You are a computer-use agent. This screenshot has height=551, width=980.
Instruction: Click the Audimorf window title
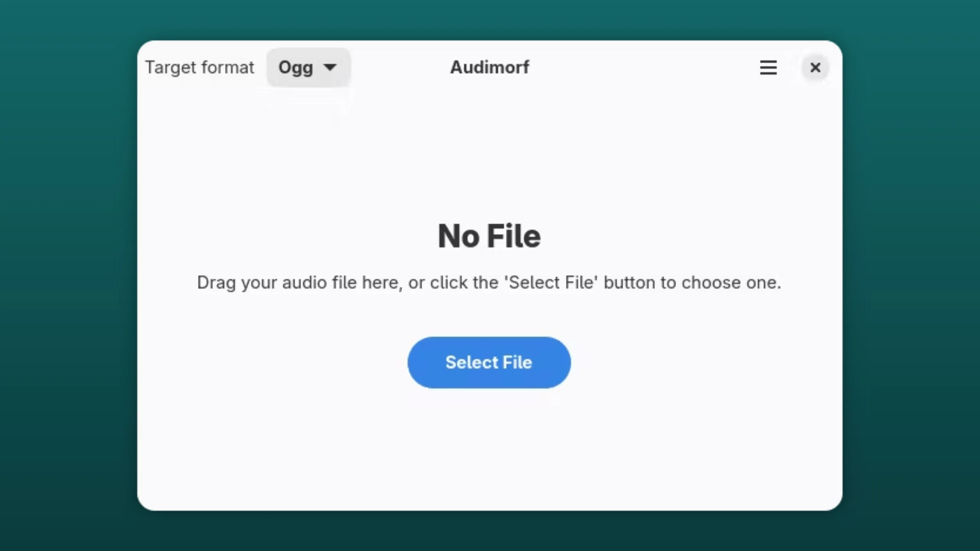489,68
